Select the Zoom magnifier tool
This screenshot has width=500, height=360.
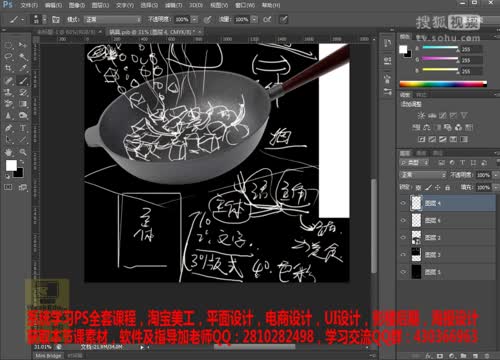(23, 152)
